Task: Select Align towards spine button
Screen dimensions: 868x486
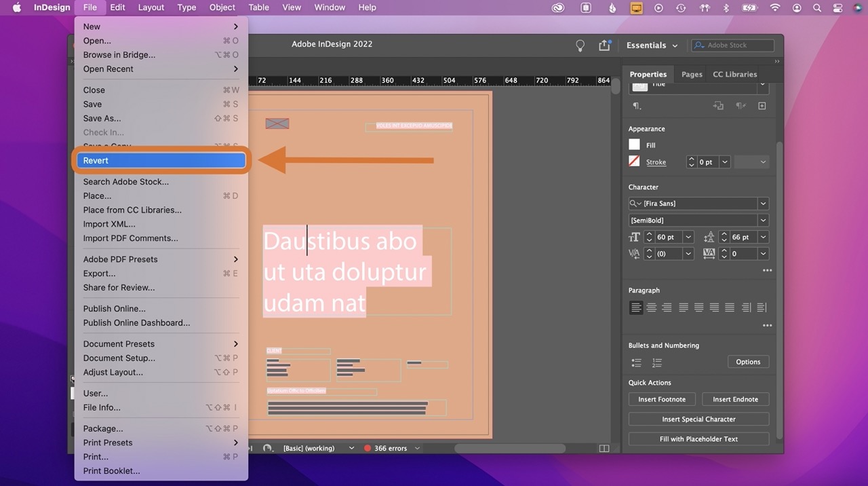Action: (746, 307)
